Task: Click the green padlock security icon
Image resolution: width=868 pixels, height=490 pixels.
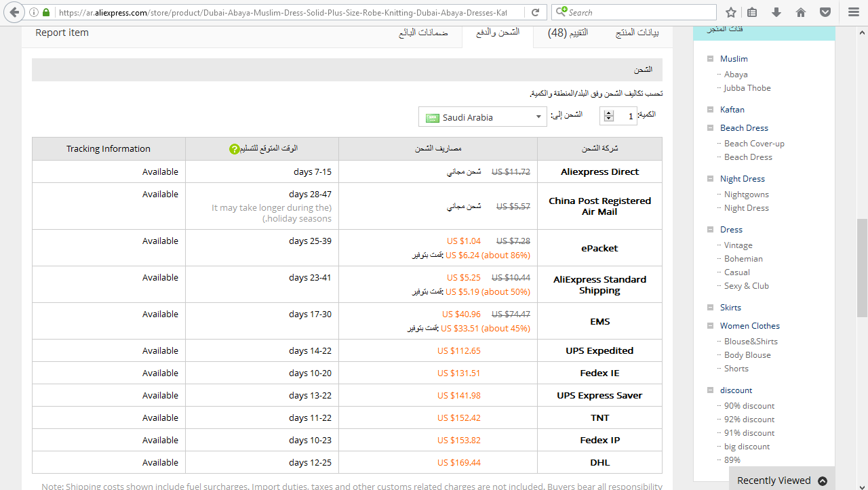Action: point(46,12)
